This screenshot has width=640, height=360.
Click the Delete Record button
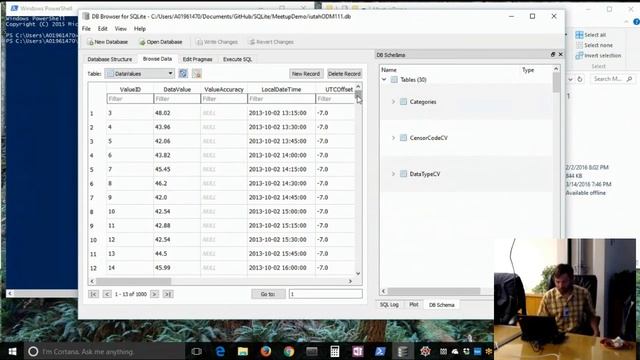(344, 74)
